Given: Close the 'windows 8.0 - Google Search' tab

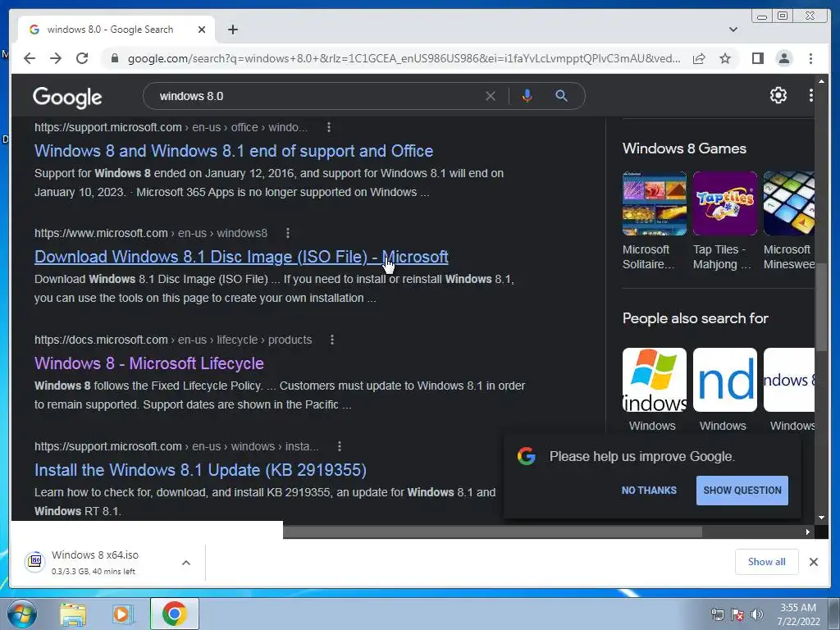Looking at the screenshot, I should click(202, 30).
